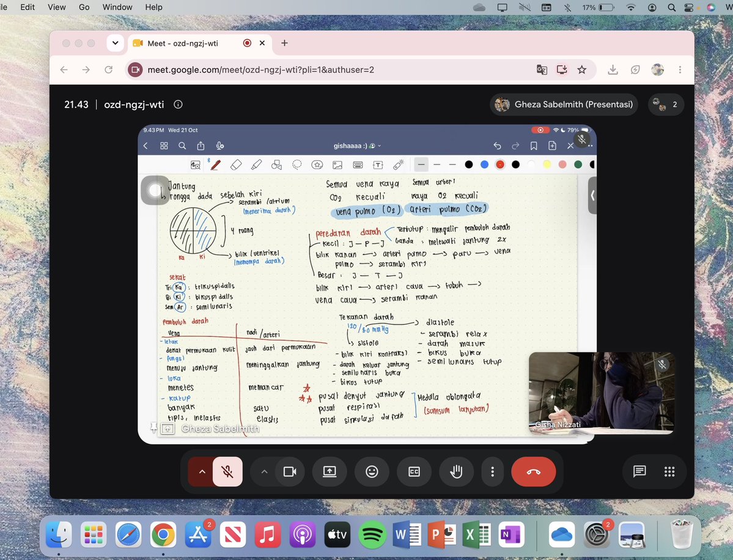The width and height of the screenshot is (733, 560).
Task: Open Excel from the Dock
Action: click(476, 535)
